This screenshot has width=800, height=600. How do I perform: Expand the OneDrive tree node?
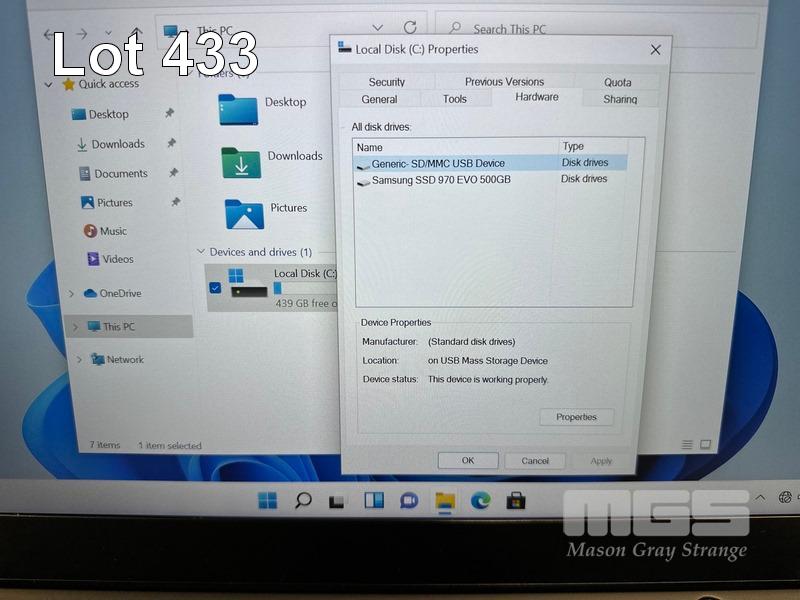pyautogui.click(x=71, y=293)
